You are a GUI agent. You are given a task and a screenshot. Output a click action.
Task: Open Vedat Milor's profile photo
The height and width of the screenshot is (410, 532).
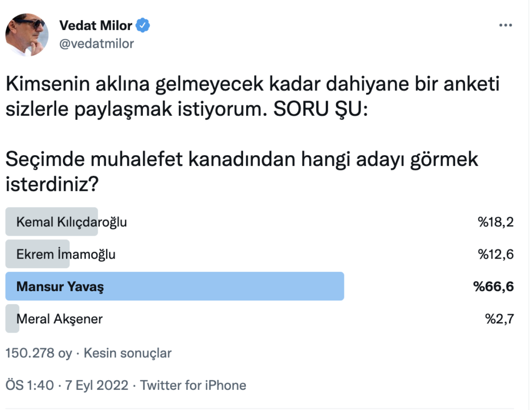[27, 35]
